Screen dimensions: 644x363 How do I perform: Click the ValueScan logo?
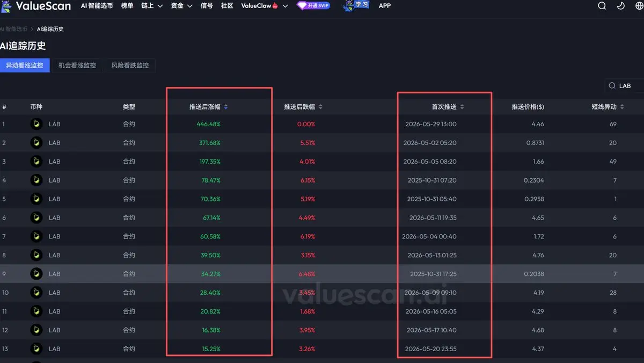[x=36, y=6]
